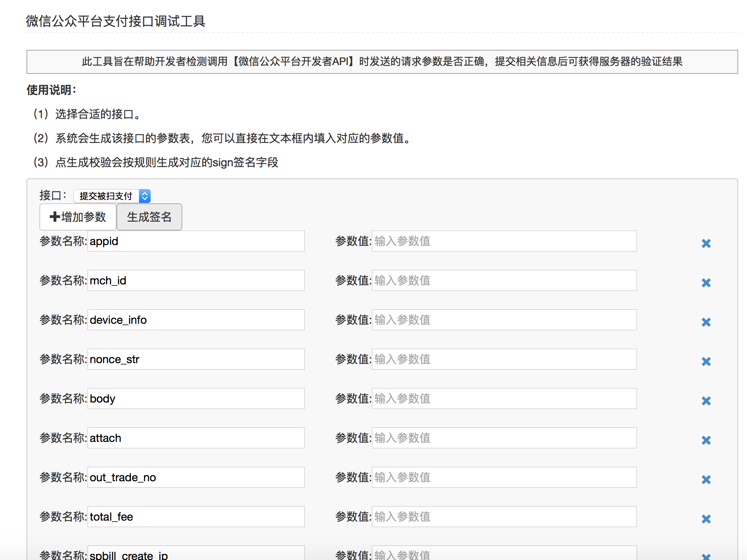Click the 生成签名 button
747x560 pixels.
coord(149,217)
